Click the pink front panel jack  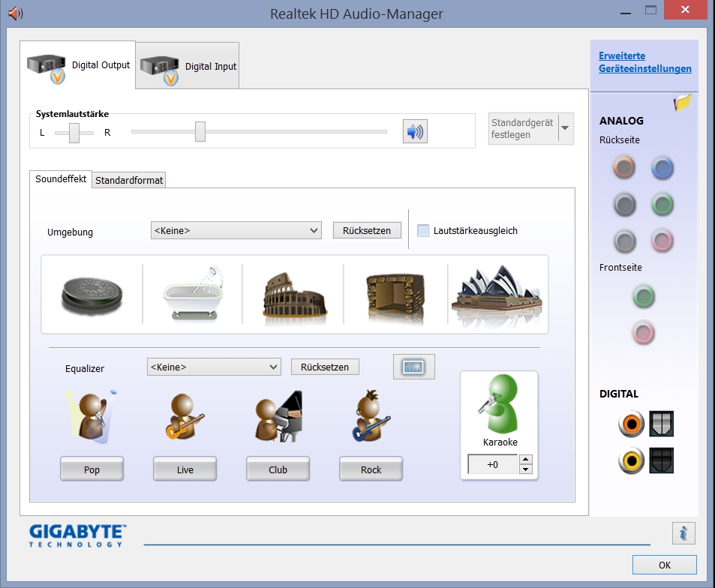(x=644, y=333)
